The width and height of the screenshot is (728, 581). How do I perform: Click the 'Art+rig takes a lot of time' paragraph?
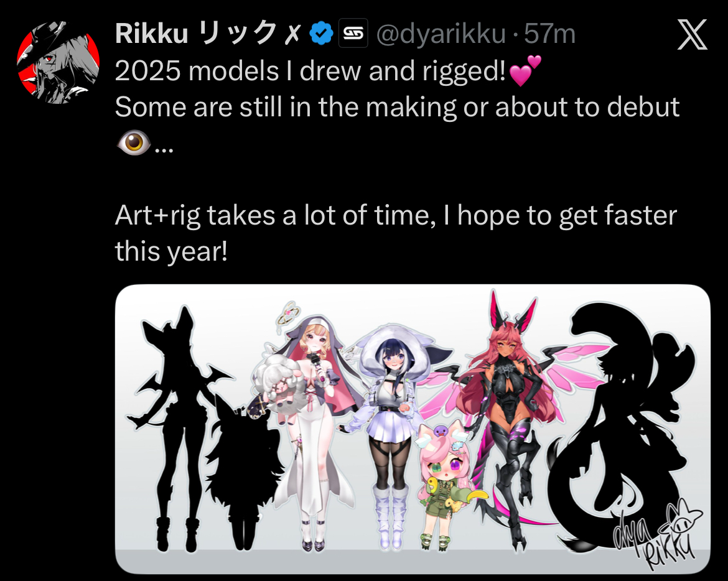[396, 233]
